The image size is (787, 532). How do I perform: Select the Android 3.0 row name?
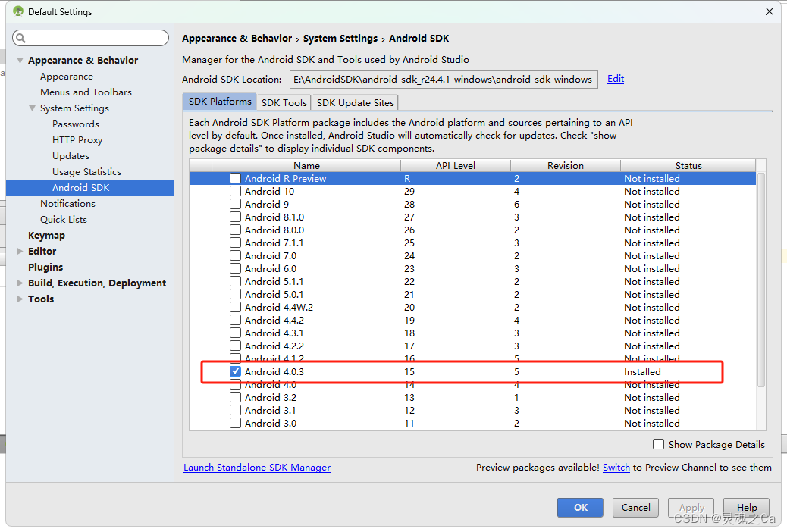(271, 423)
